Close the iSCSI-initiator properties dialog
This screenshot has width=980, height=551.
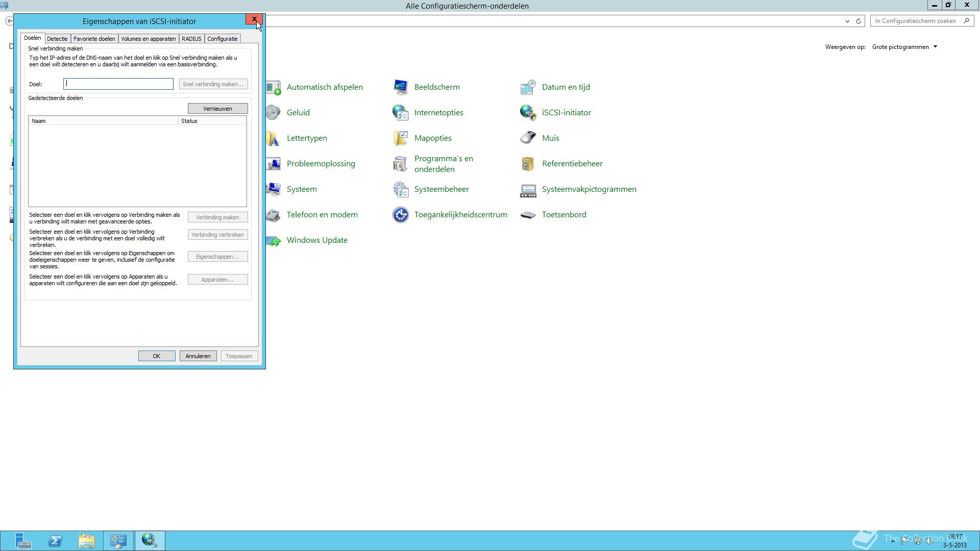254,19
